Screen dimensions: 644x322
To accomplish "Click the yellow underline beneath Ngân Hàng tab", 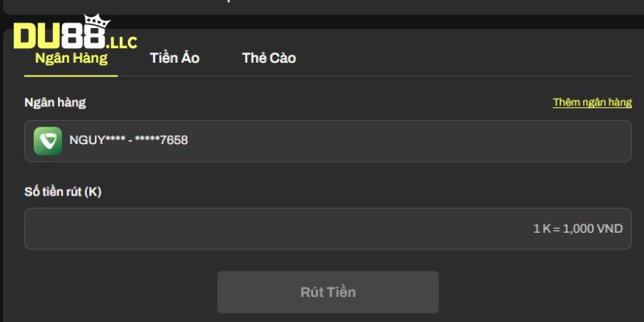I will point(71,76).
